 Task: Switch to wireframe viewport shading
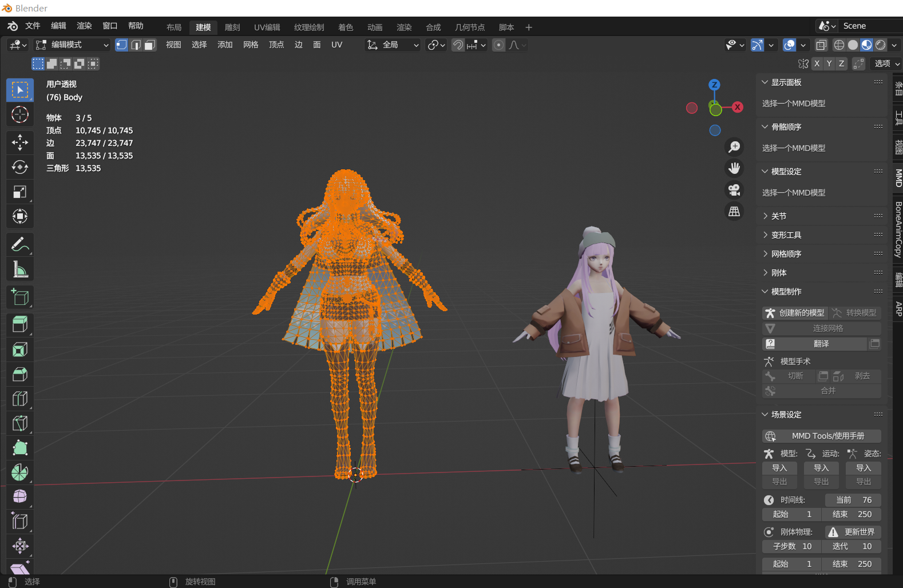click(x=839, y=45)
